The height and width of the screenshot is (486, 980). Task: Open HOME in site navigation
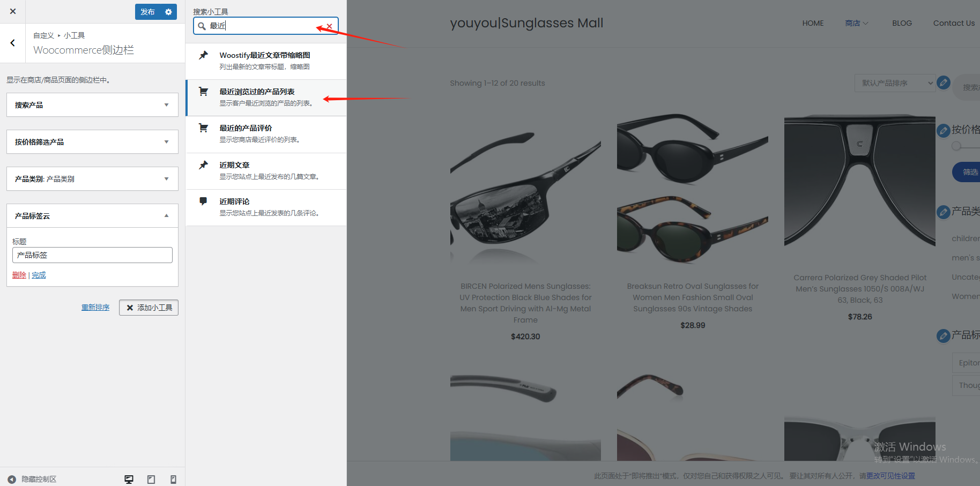pos(813,23)
